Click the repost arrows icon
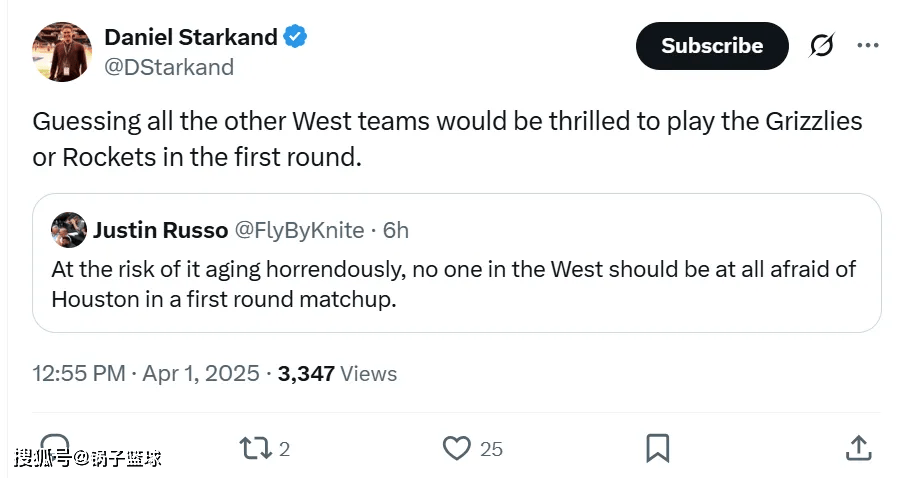Screen dimensions: 904x478 click(x=256, y=448)
